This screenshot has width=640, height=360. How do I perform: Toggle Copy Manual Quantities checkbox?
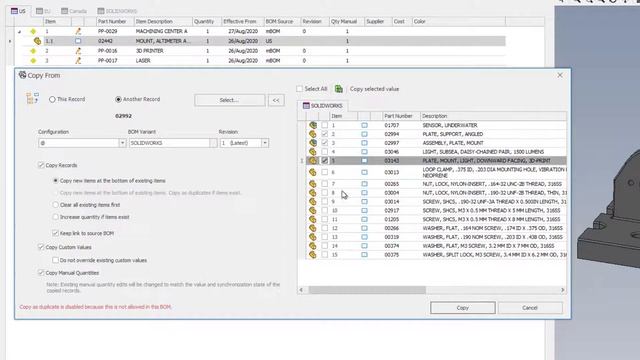(41, 273)
